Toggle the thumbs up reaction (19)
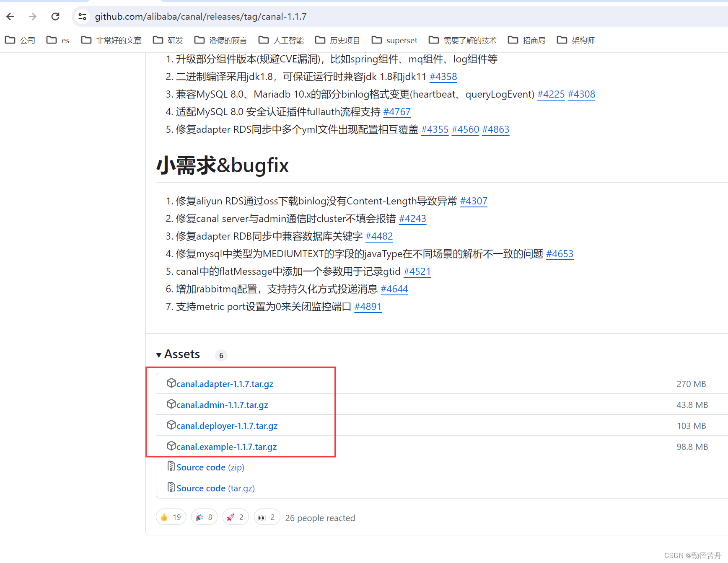This screenshot has width=728, height=563. 171,517
